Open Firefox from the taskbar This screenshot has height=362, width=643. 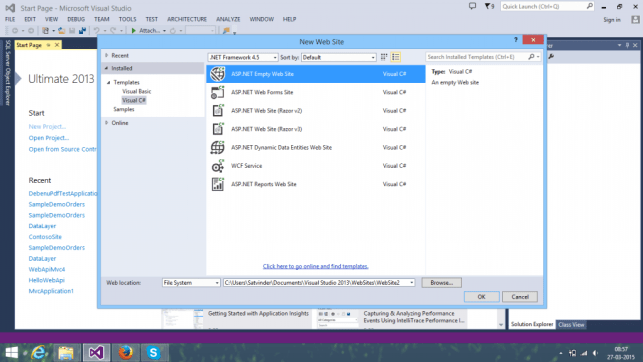(x=125, y=353)
